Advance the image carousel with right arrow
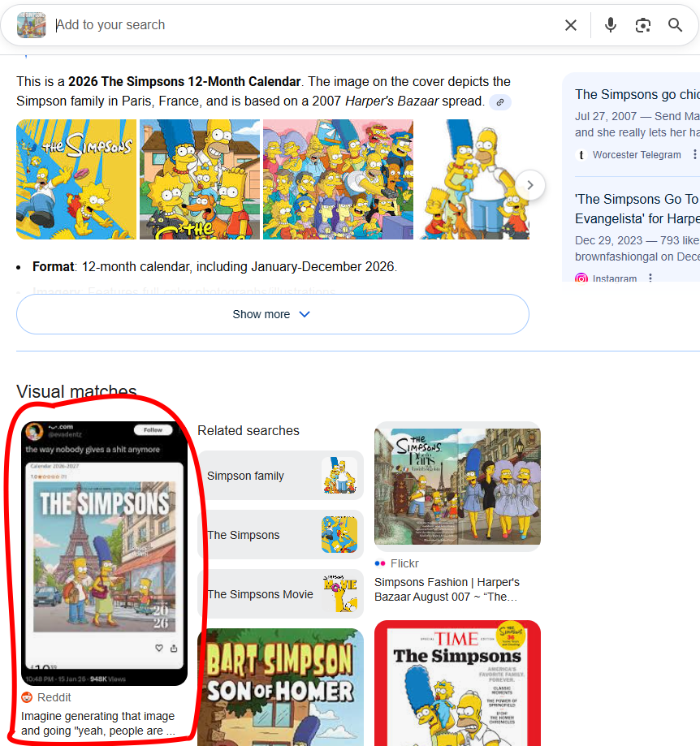 pyautogui.click(x=530, y=185)
